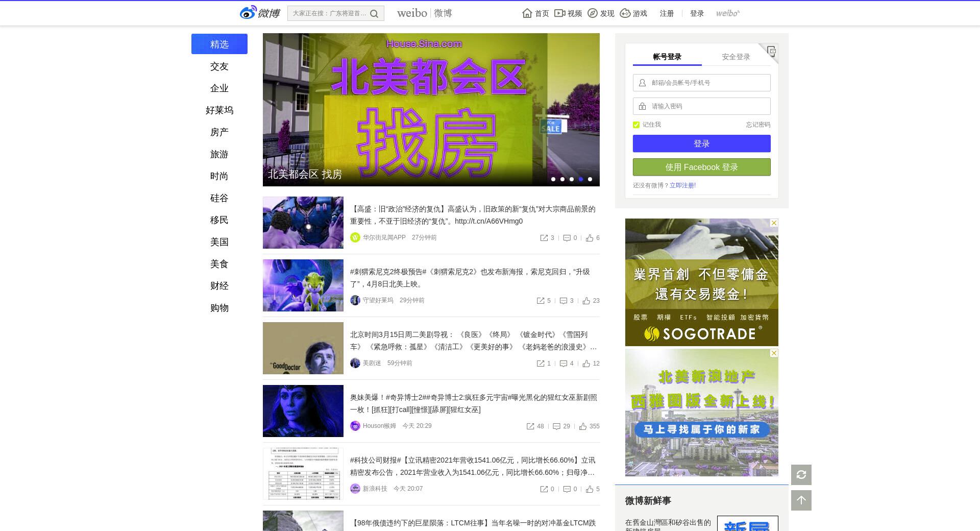The width and height of the screenshot is (980, 531).
Task: Select 精选 category in sidebar
Action: coord(219,44)
